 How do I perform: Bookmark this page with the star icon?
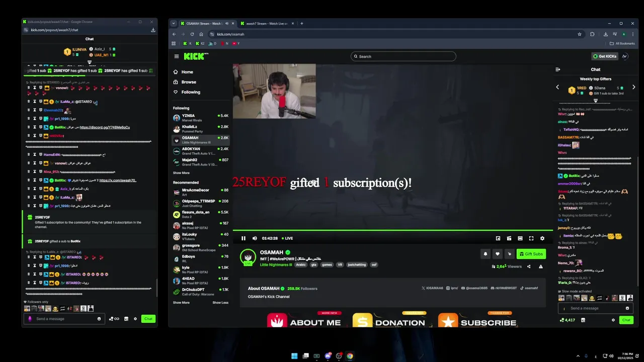click(580, 34)
